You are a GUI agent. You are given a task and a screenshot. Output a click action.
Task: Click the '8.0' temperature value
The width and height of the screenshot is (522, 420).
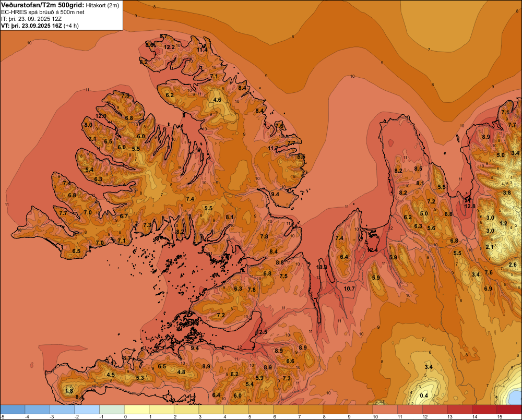point(88,125)
